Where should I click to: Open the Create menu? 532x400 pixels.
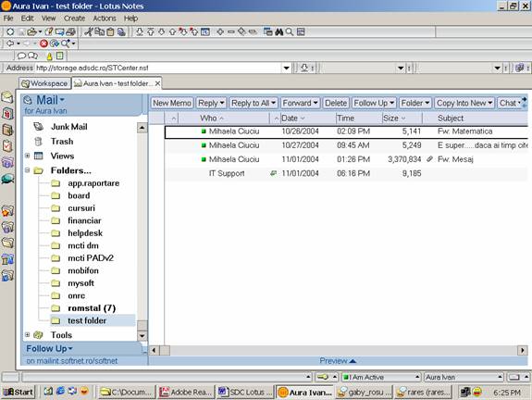(74, 19)
